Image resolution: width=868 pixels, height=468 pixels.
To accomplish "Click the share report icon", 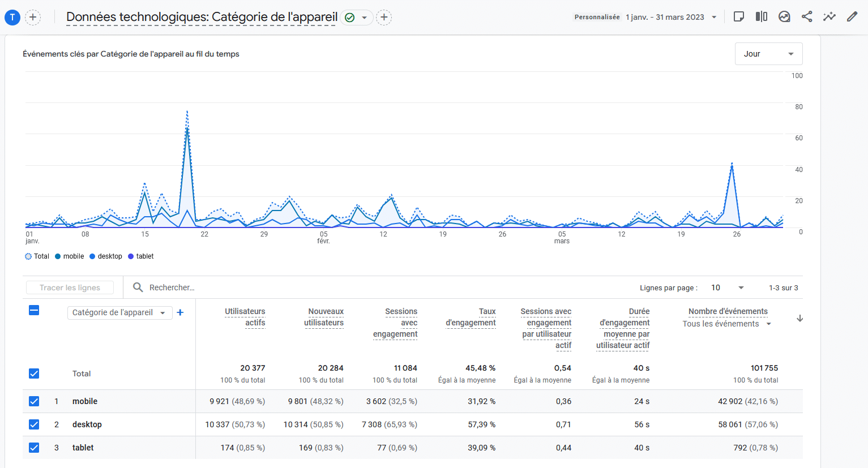I will pos(807,17).
